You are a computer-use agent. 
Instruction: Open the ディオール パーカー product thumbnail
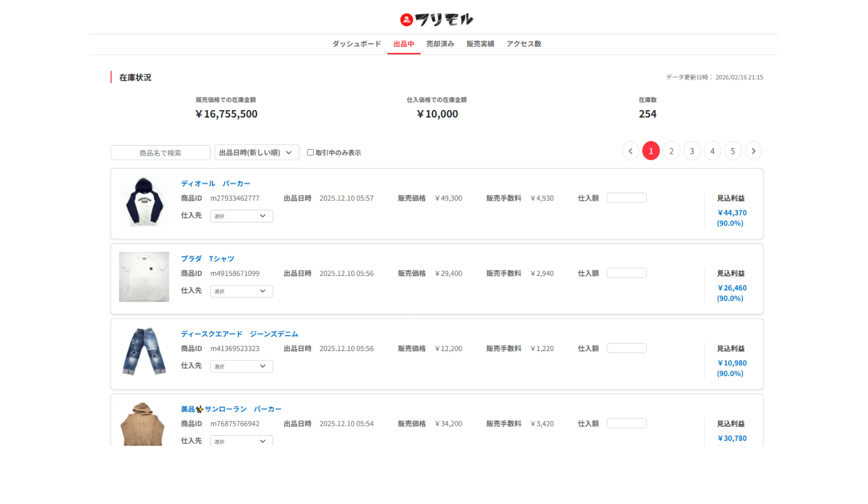(x=144, y=202)
